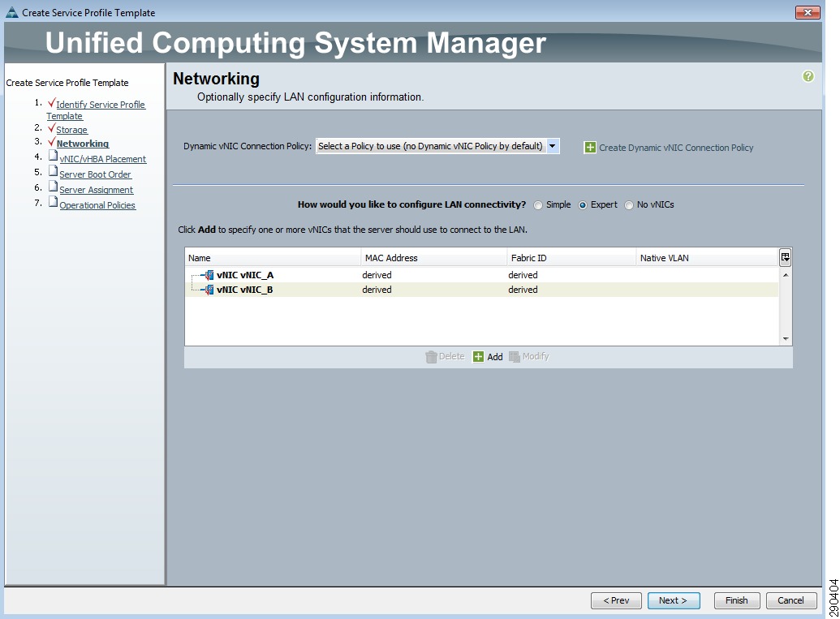840x619 pixels.
Task: Click the Fabric ID 'derived' cell for vNIC_A
Action: 523,275
